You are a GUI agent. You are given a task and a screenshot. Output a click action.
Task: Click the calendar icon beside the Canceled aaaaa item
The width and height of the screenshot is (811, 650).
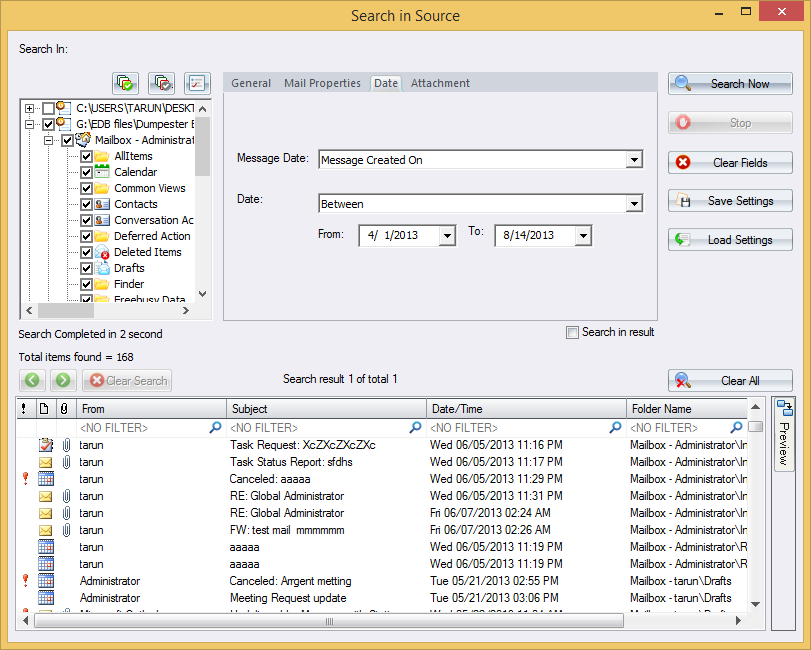[46, 478]
